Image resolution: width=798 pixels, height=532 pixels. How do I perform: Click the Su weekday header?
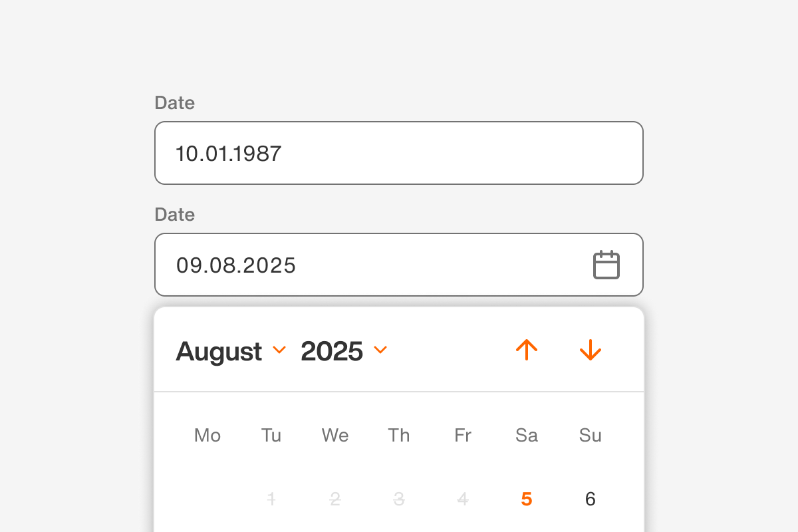click(x=590, y=436)
